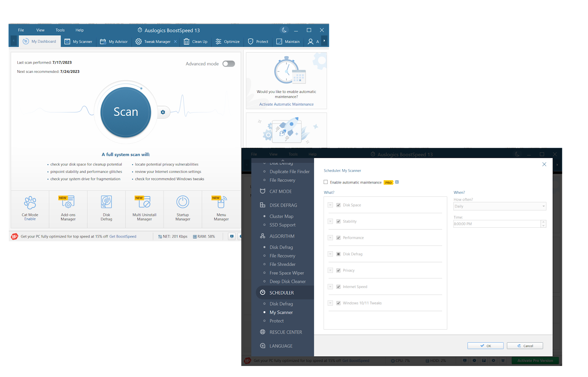Click the OK button in Scheduler dialog

click(485, 346)
